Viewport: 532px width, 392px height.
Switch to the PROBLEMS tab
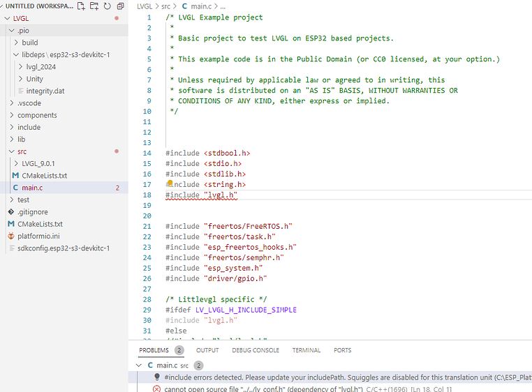[154, 350]
